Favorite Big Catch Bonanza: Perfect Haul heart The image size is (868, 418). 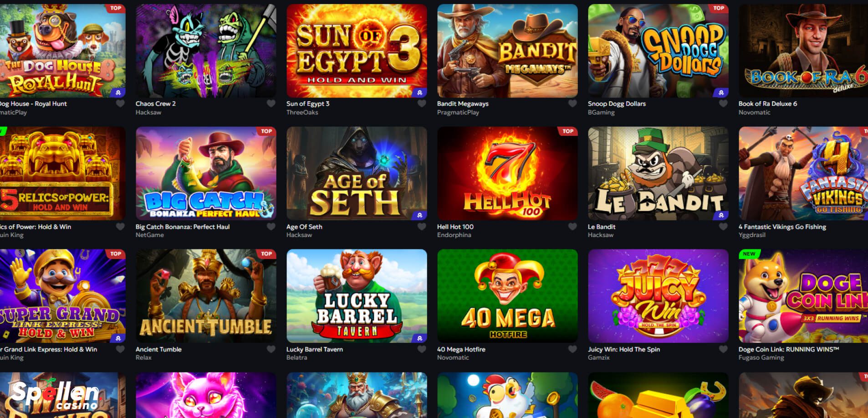coord(271,227)
